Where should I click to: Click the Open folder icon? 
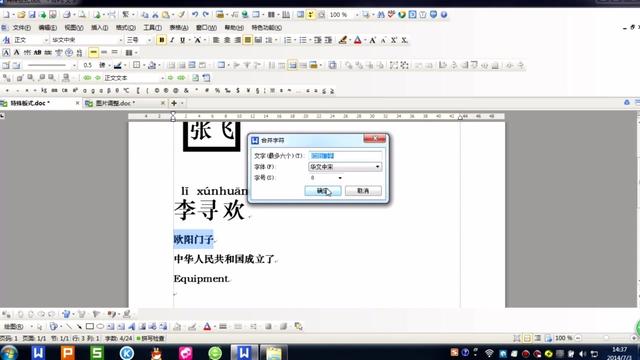(21, 15)
